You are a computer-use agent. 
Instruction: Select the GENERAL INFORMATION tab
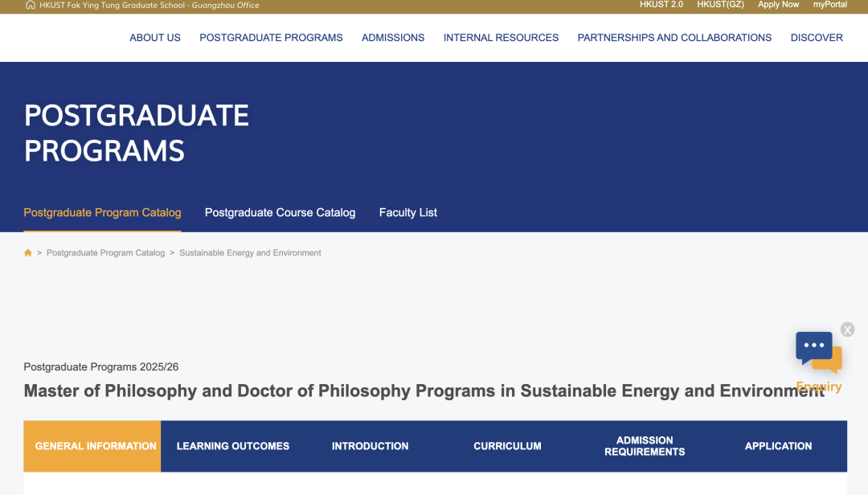[92, 446]
